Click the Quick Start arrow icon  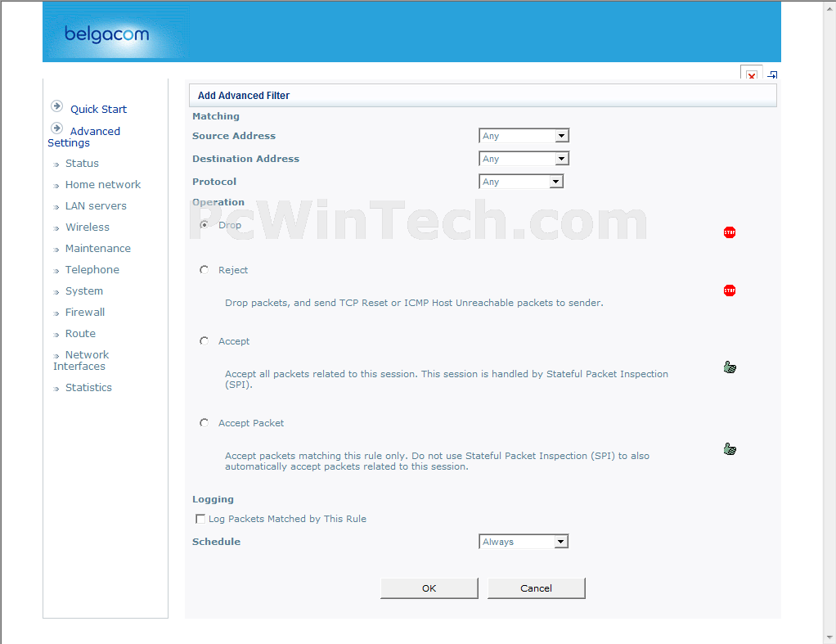coord(57,106)
